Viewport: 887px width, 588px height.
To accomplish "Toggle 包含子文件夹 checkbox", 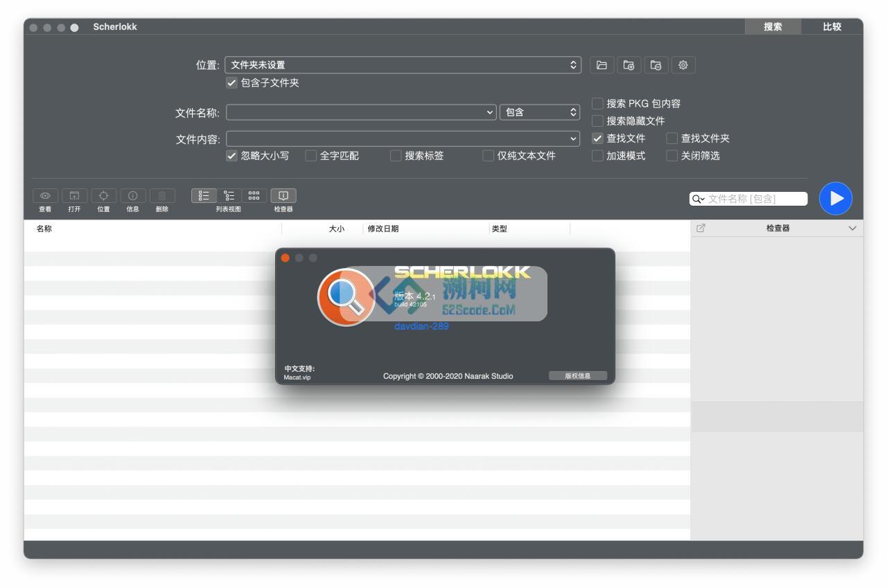I will click(231, 82).
